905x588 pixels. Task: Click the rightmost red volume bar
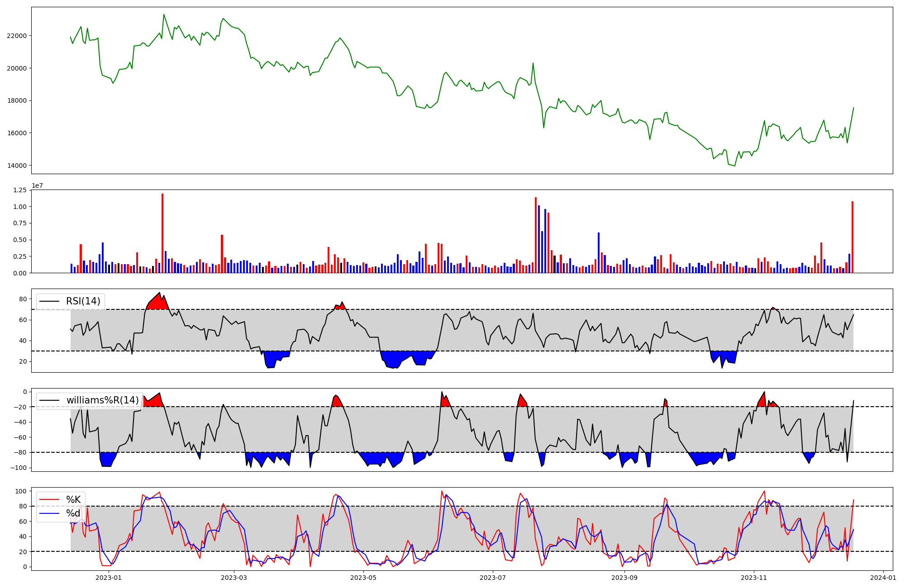pyautogui.click(x=853, y=237)
